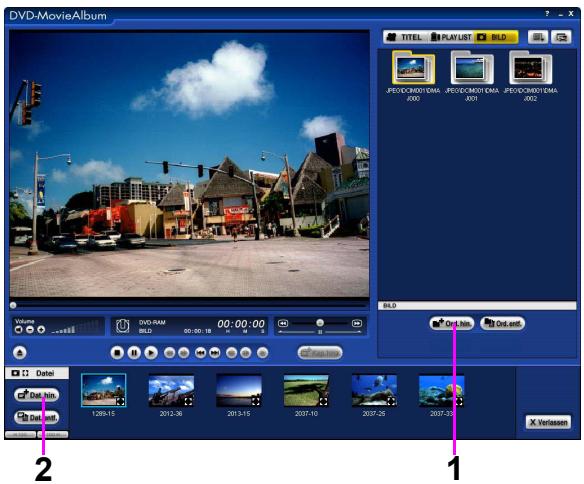Click the Dat. hin. add-file button
Screen dimensions: 584x484
pos(37,395)
